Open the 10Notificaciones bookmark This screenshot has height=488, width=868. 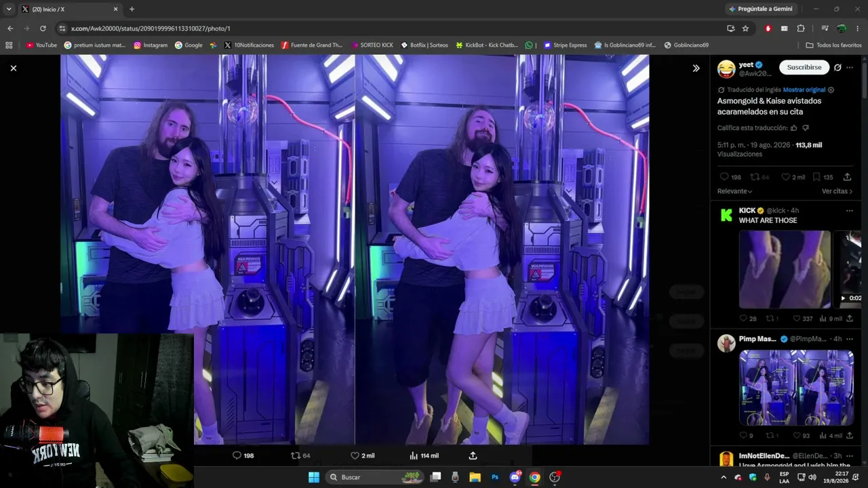pos(249,45)
